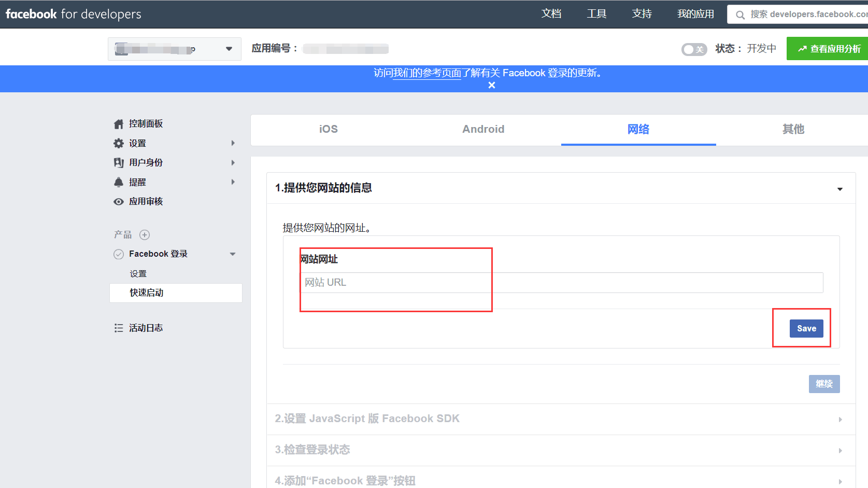This screenshot has width=868, height=488.
Task: Click the user identity icon in sidebar
Action: (x=119, y=163)
